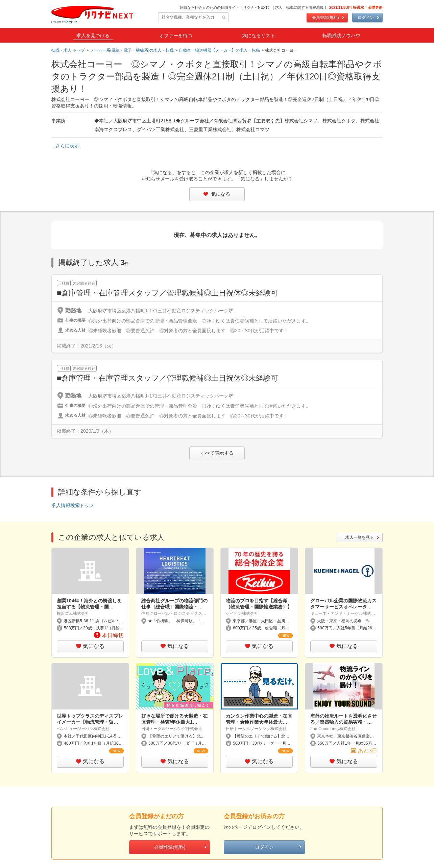This screenshot has width=434, height=868.
Task: Click 気になる on the 横浜ゴム card
Action: click(90, 646)
